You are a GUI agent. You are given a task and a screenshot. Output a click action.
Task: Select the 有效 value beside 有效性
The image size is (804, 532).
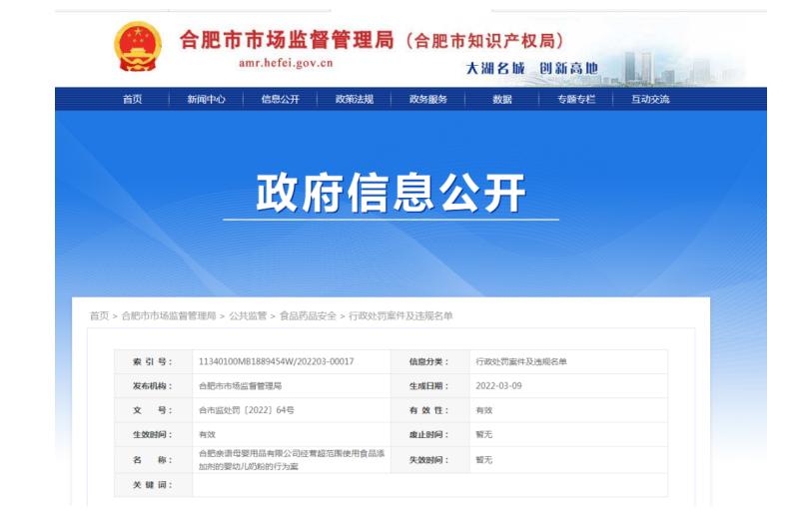coord(483,410)
